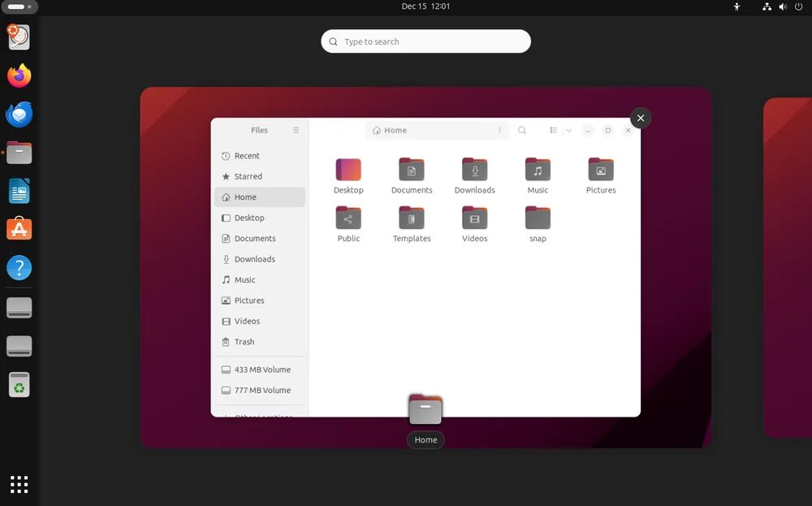This screenshot has height=506, width=812.
Task: Go to Videos in the Files sidebar
Action: click(260, 322)
